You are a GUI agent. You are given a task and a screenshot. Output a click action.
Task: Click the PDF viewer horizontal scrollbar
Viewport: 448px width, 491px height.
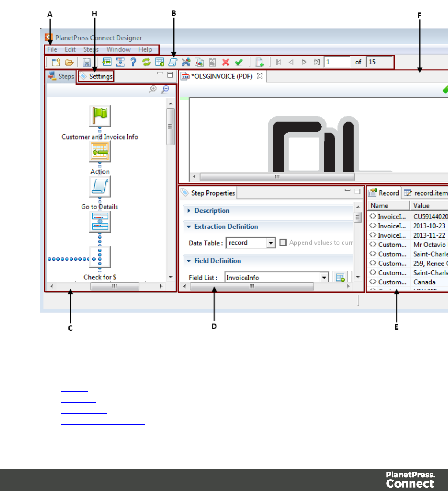point(277,177)
